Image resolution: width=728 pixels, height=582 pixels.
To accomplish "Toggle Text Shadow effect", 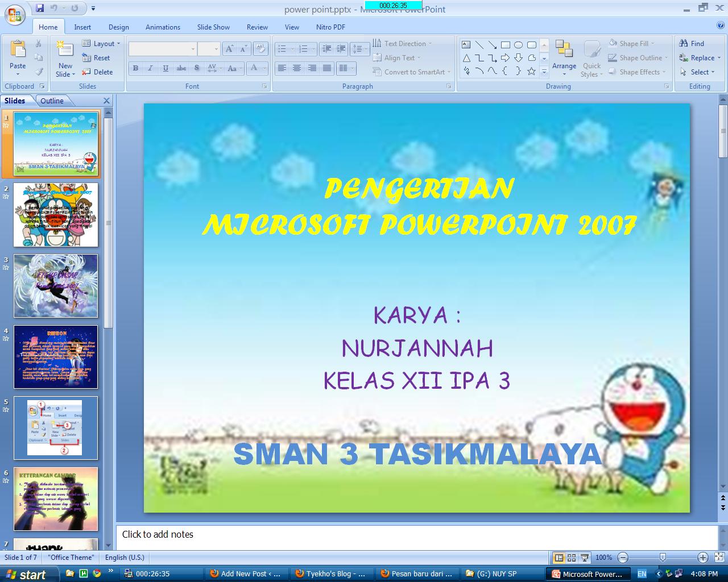I will 196,68.
